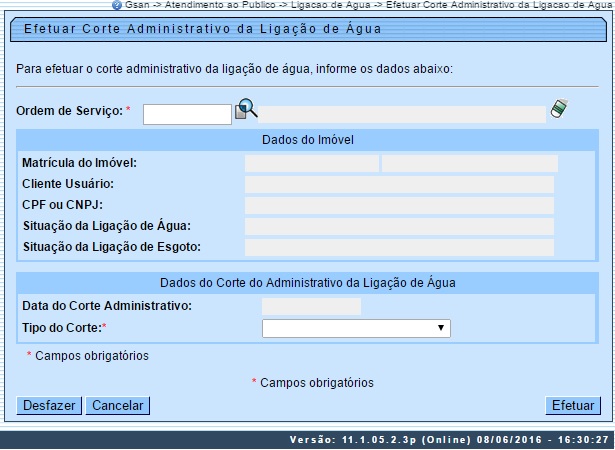
Task: Click the CPF ou CNPJ field
Action: coord(399,206)
